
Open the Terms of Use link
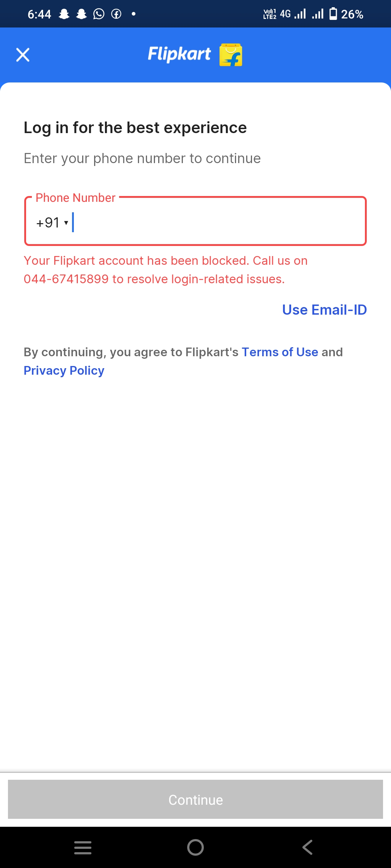tap(280, 352)
